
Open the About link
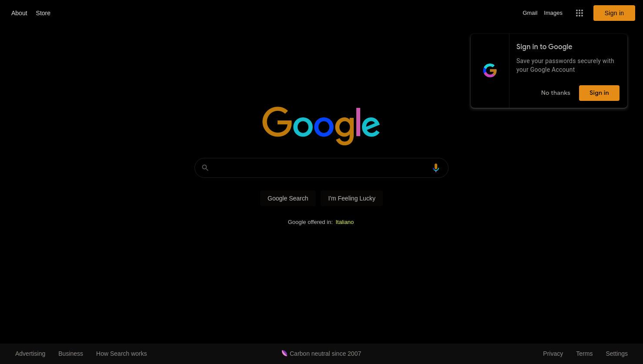[x=19, y=13]
